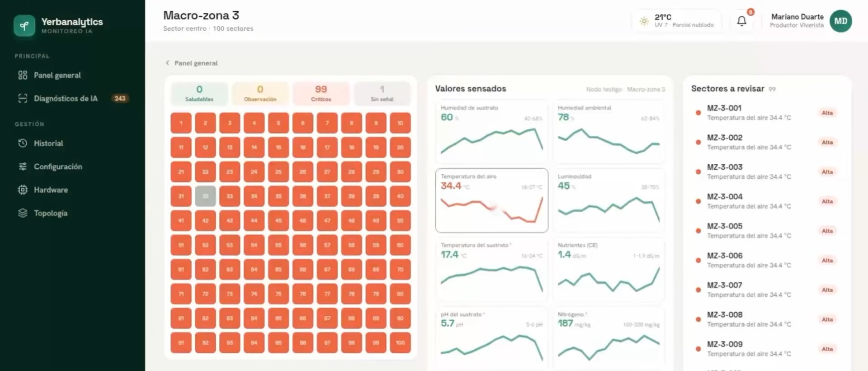
Task: Click the Historial clock icon
Action: (23, 143)
